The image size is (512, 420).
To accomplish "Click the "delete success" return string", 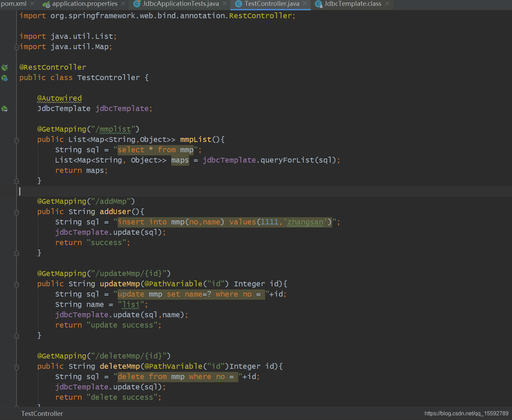I will click(x=122, y=397).
